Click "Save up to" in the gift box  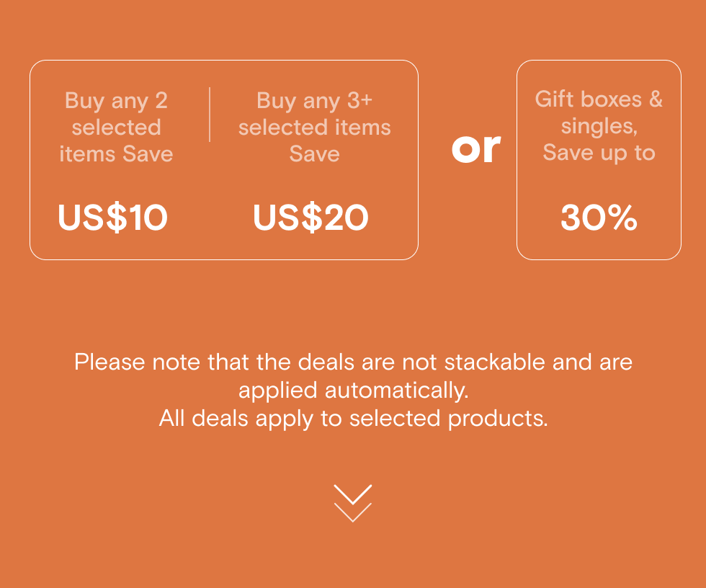click(599, 152)
